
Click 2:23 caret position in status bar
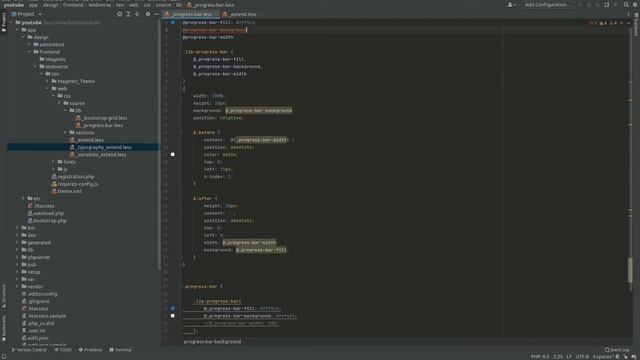point(558,357)
